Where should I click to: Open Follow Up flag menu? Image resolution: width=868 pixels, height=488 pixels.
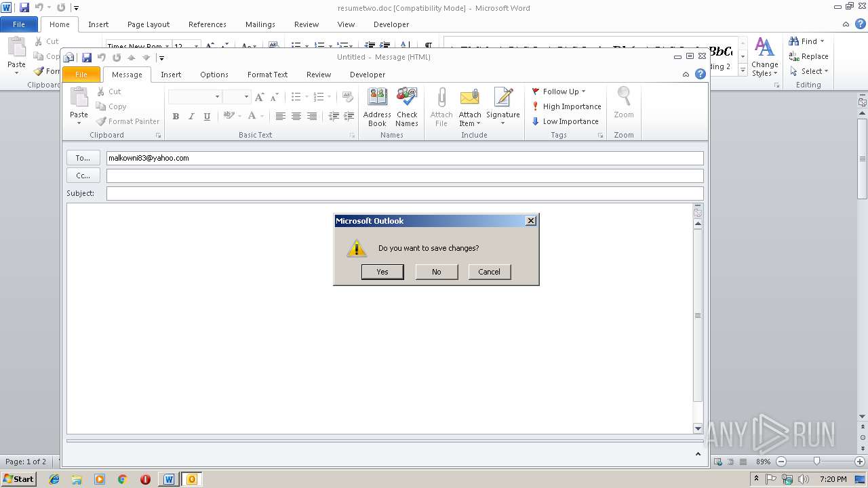point(558,91)
